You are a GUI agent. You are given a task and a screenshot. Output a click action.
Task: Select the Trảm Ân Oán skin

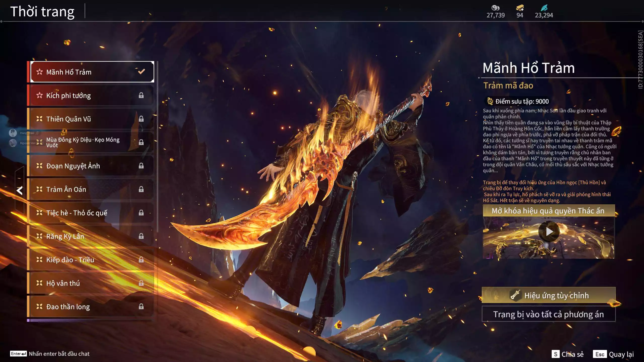tap(92, 189)
